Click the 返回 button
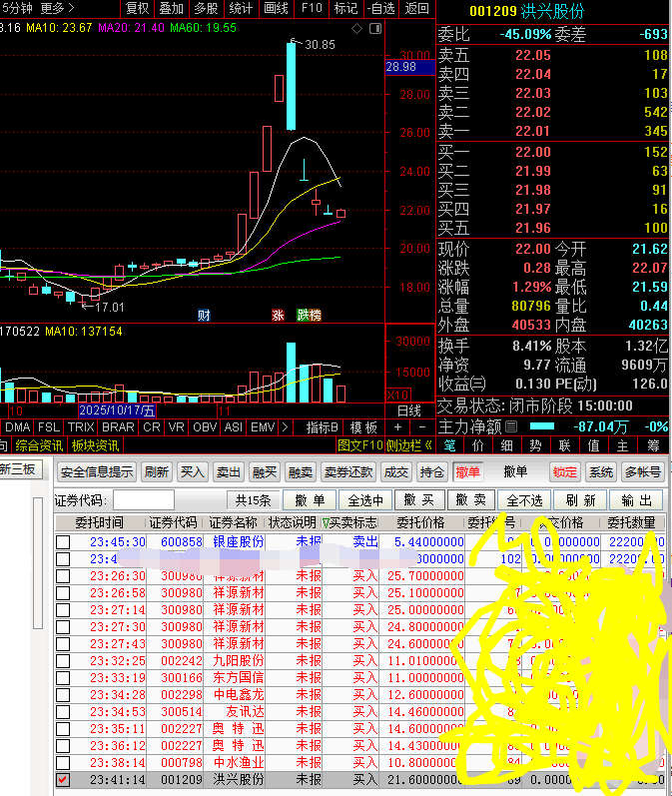 [417, 8]
